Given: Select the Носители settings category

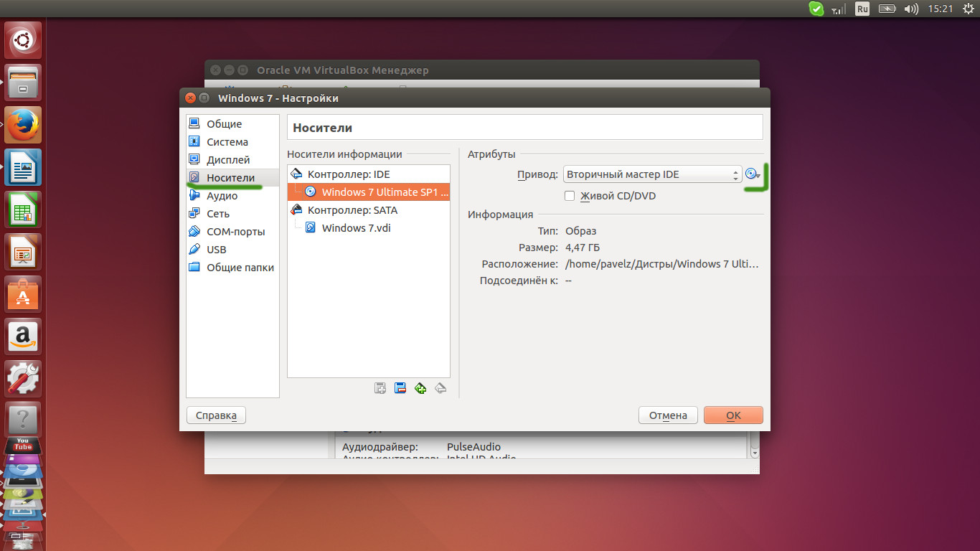Looking at the screenshot, I should (x=232, y=178).
